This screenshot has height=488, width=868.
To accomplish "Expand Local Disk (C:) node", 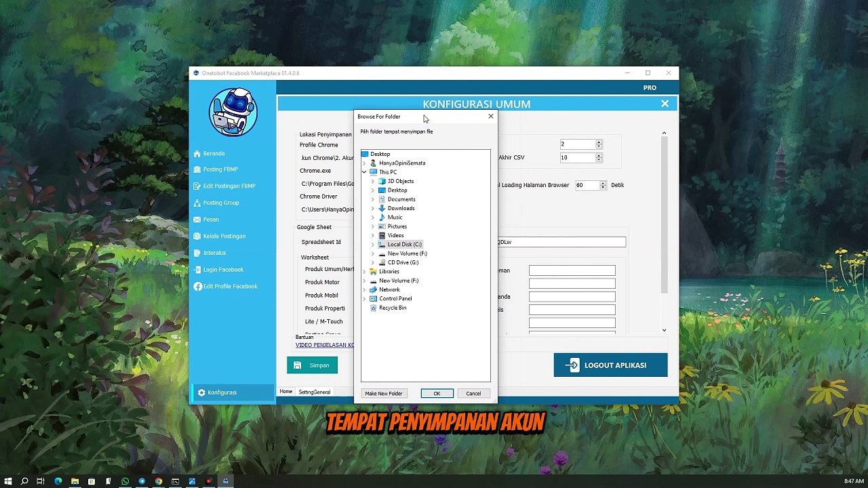I will coord(372,244).
